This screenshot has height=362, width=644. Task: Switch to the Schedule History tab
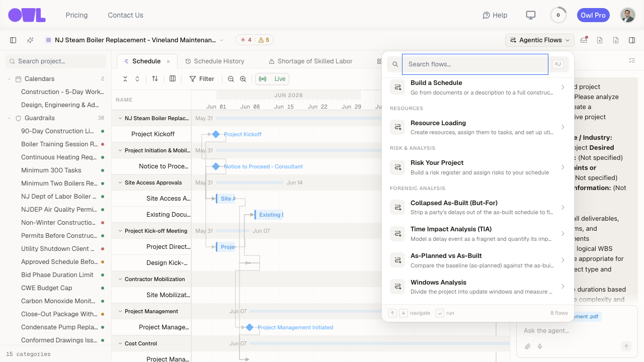pyautogui.click(x=215, y=61)
